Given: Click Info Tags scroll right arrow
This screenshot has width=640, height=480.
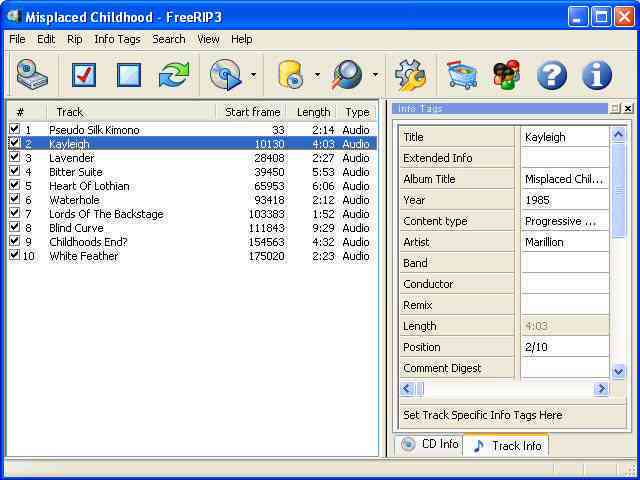Looking at the screenshot, I should [601, 389].
